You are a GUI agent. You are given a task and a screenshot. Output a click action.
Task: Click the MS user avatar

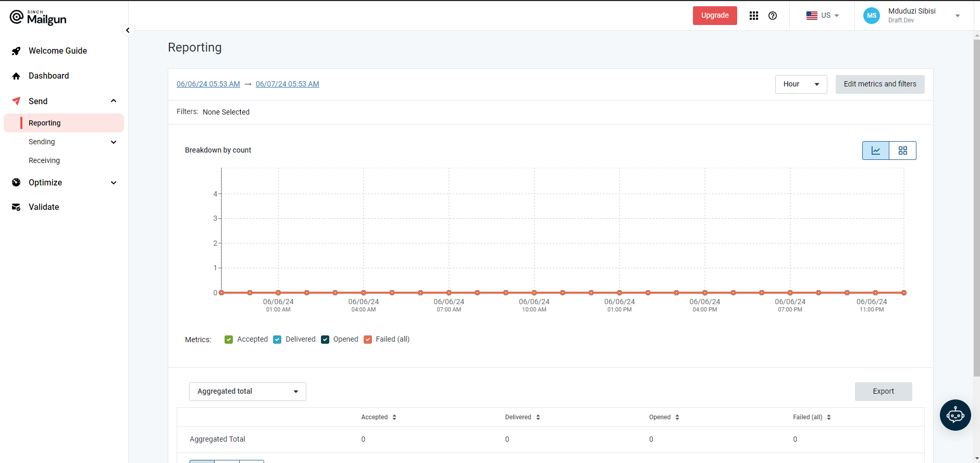(x=872, y=16)
